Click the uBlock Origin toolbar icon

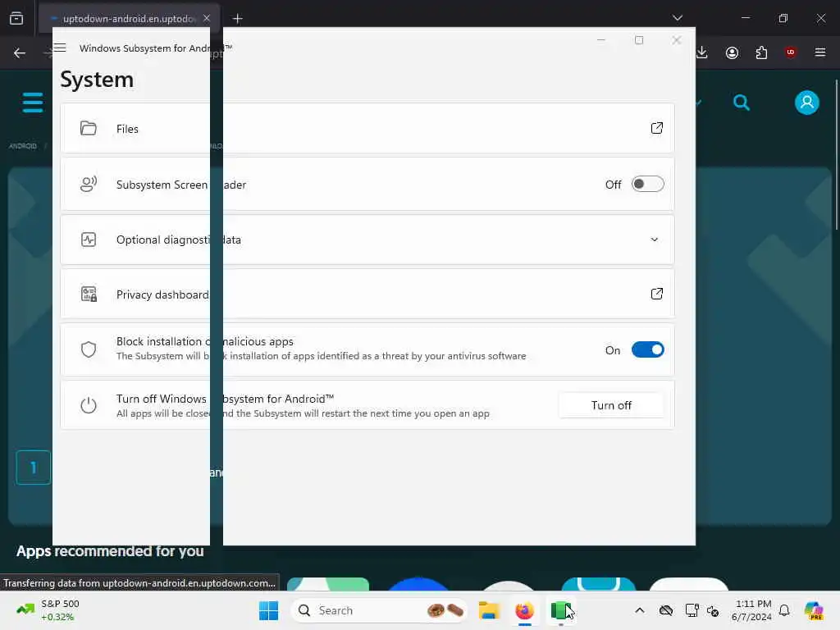pos(790,52)
